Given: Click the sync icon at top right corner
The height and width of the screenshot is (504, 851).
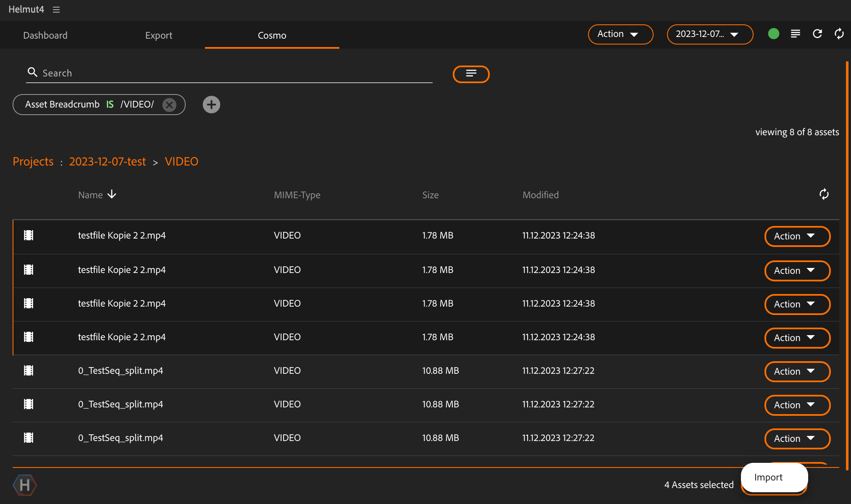Looking at the screenshot, I should (839, 34).
